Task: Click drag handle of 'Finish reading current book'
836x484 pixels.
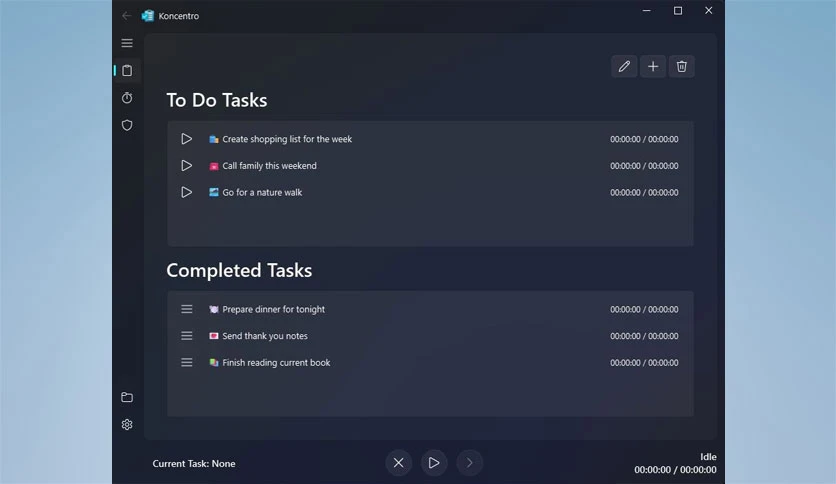Action: click(187, 362)
